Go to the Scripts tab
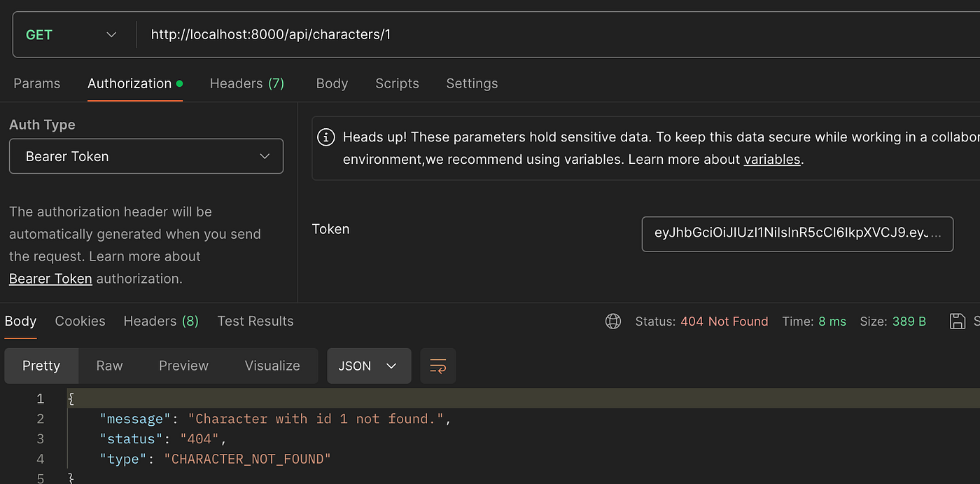Screen dimensions: 980x484 click(x=397, y=83)
